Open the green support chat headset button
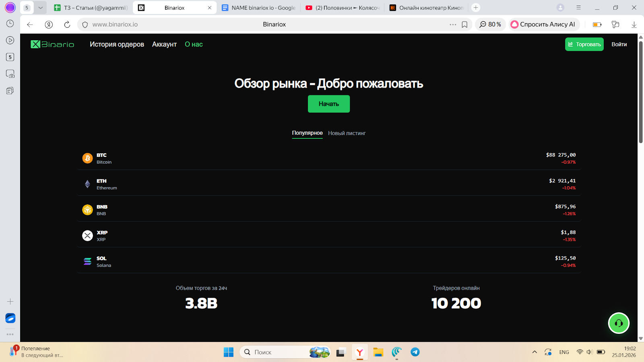The width and height of the screenshot is (644, 362). tap(619, 323)
